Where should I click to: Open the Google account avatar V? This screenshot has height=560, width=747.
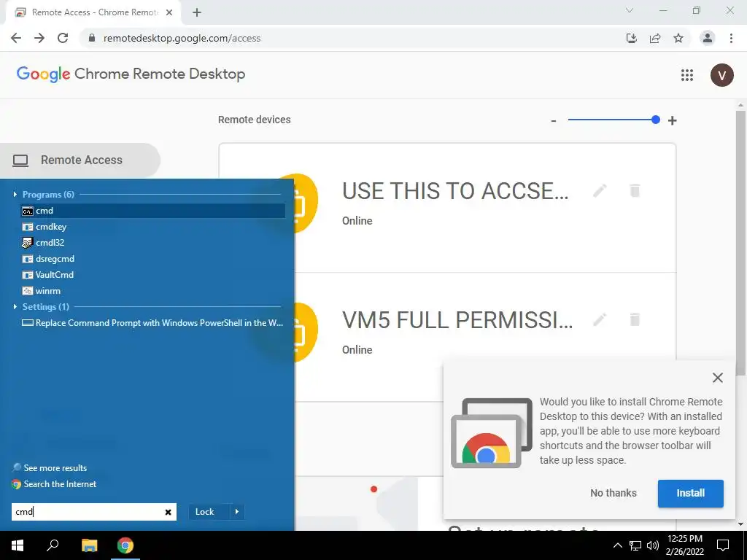coord(721,75)
